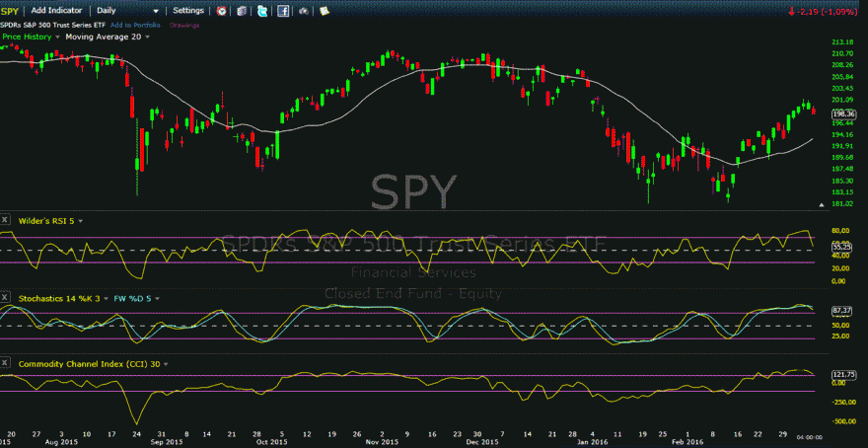Close the Commodity Channel Index panel
Screen dimensions: 868x448
point(6,363)
